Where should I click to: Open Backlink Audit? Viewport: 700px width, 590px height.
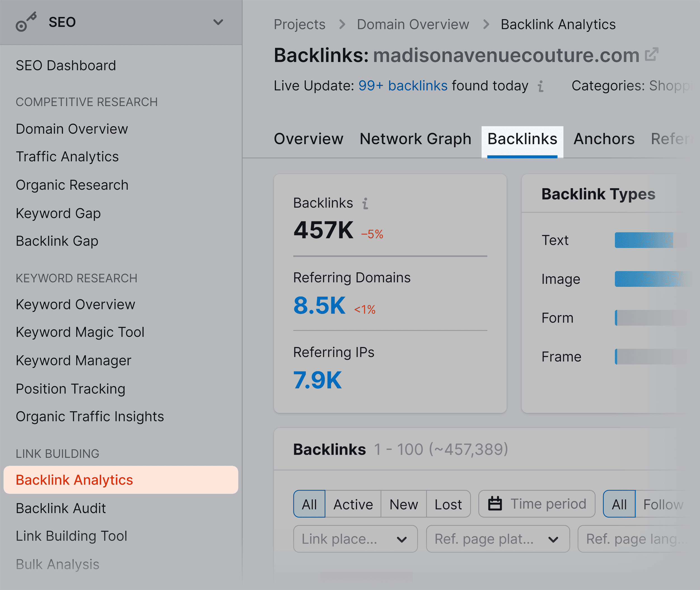tap(61, 508)
